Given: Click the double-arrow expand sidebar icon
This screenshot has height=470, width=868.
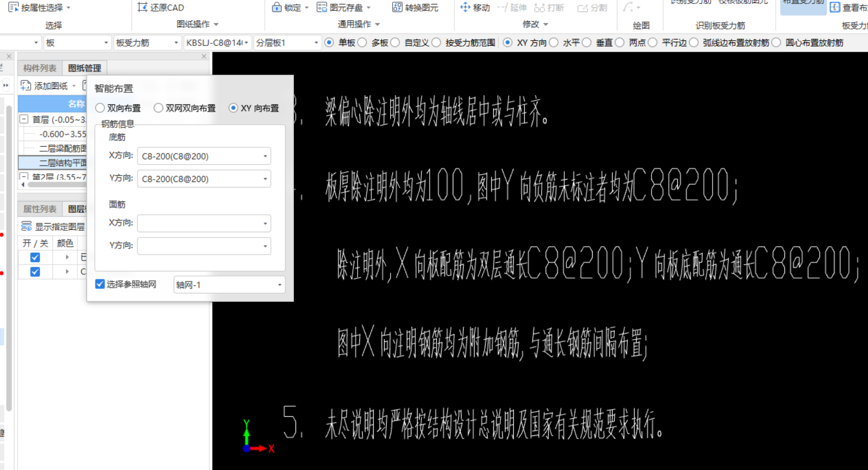Looking at the screenshot, I should coord(6,85).
